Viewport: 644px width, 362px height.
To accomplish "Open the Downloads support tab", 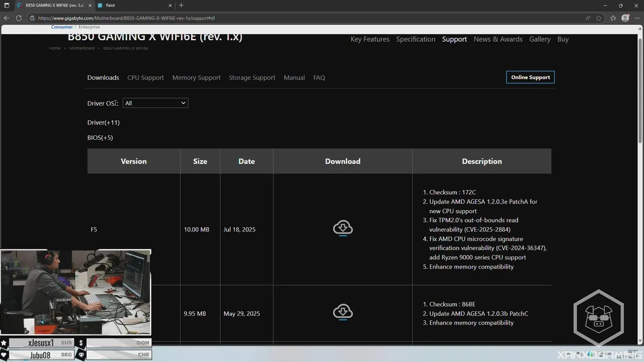I will [103, 77].
